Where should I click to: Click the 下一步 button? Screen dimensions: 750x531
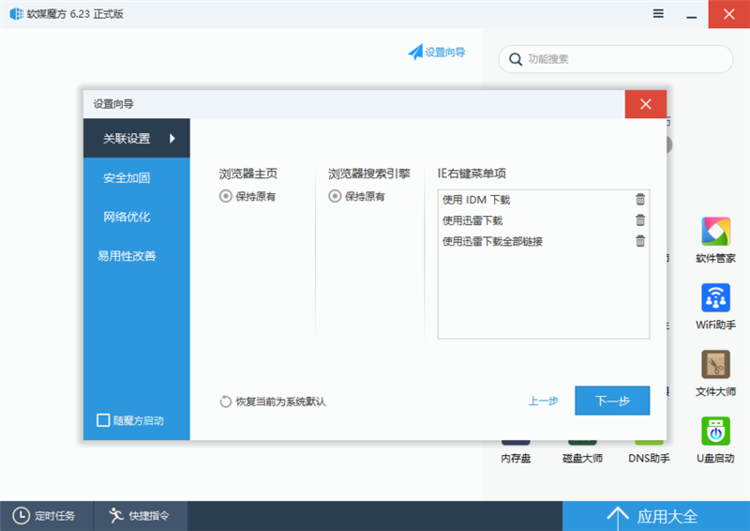tap(612, 401)
